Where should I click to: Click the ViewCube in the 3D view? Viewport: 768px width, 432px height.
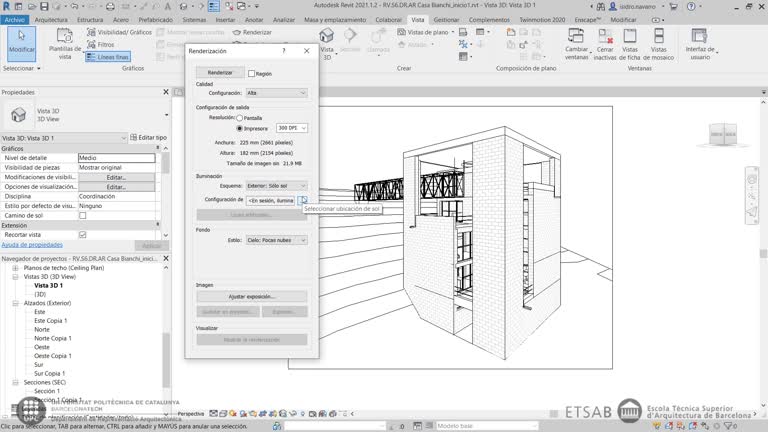723,134
